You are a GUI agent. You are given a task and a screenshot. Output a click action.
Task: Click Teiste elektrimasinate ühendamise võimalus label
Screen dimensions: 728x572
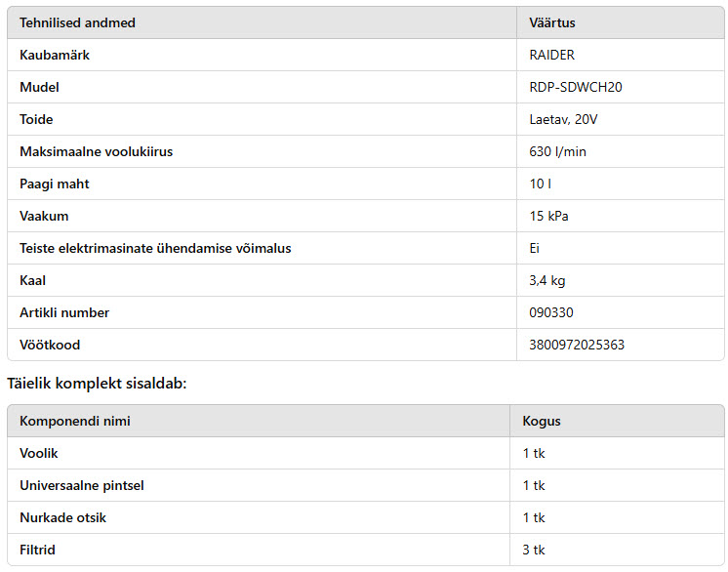click(155, 248)
